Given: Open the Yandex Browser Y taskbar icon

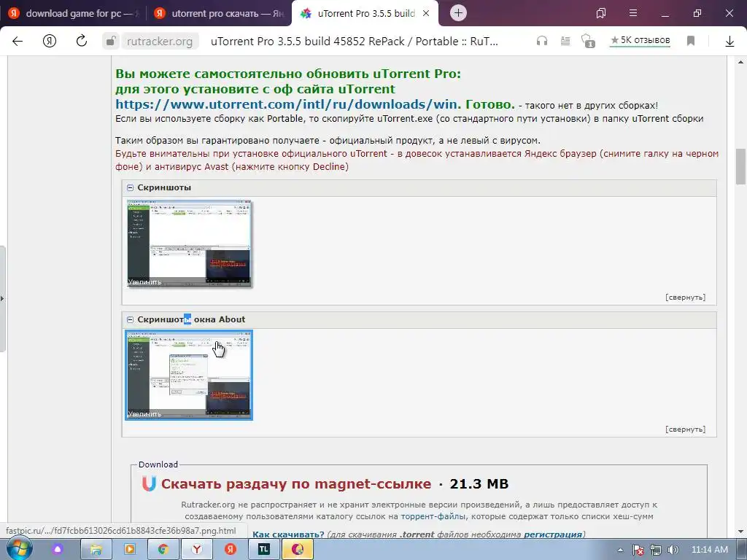Looking at the screenshot, I should coord(197,549).
